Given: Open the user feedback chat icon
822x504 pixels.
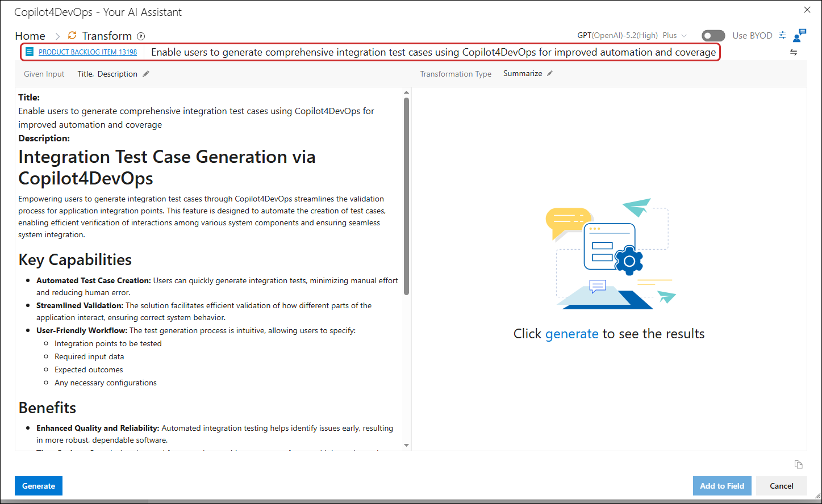Looking at the screenshot, I should tap(800, 35).
